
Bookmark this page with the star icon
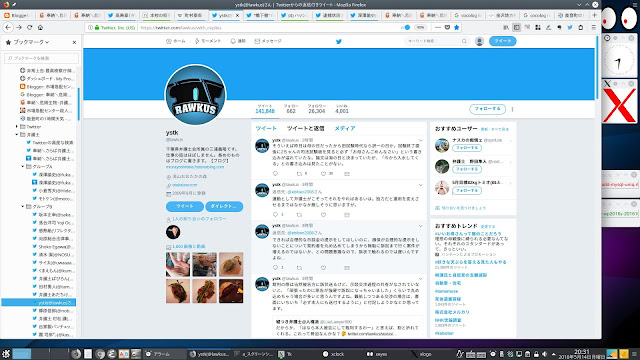tap(457, 27)
